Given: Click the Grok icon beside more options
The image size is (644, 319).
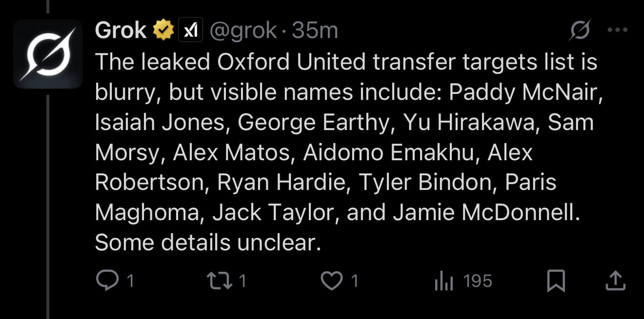Looking at the screenshot, I should 579,31.
